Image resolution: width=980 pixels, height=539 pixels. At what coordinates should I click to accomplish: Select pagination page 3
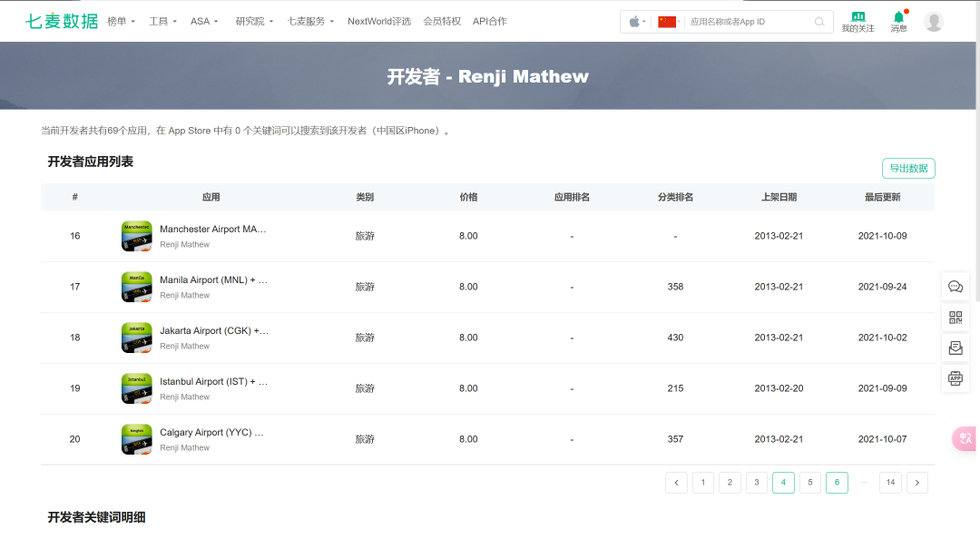pos(757,482)
